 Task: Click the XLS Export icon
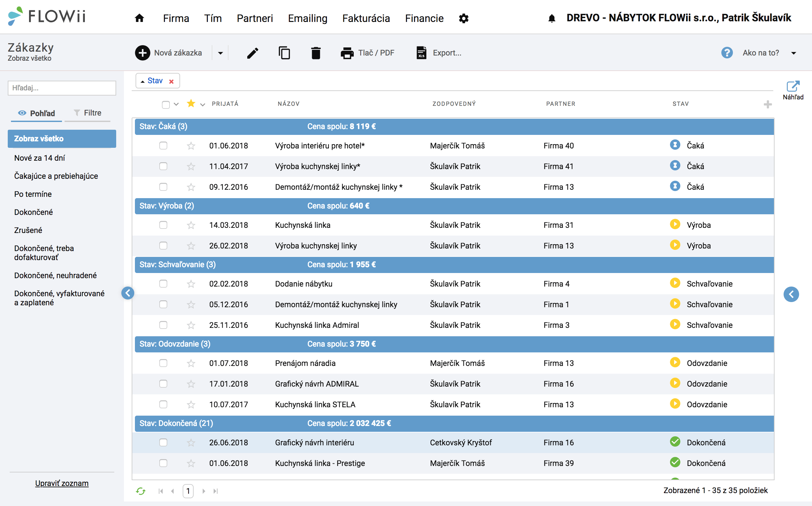pos(421,53)
